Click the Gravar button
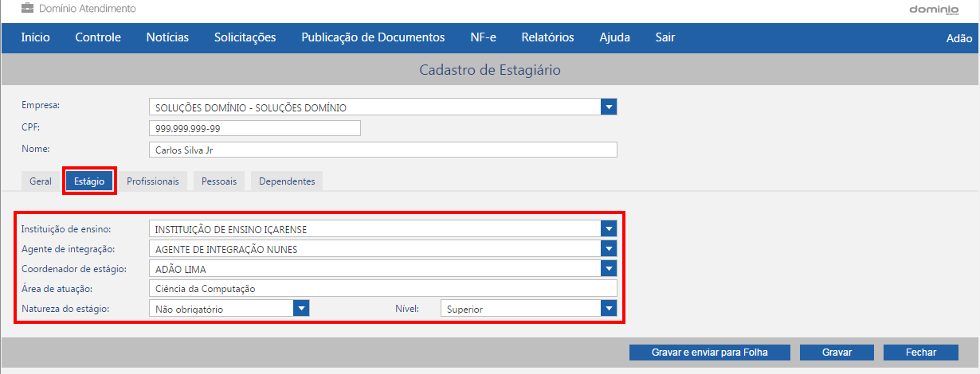Viewport: 980px width, 374px height. click(x=837, y=353)
